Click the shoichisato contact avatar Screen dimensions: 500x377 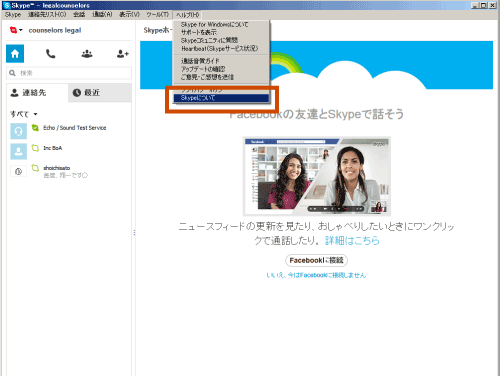click(18, 171)
